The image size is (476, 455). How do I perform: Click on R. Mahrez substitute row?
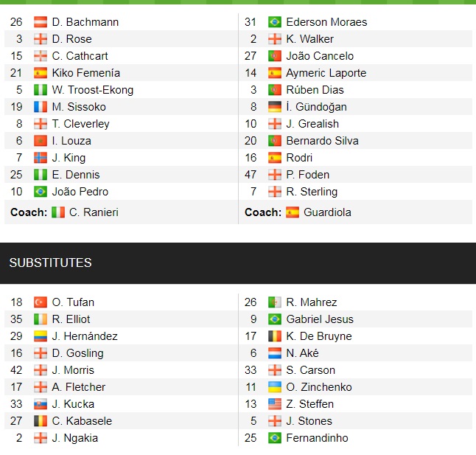355,302
